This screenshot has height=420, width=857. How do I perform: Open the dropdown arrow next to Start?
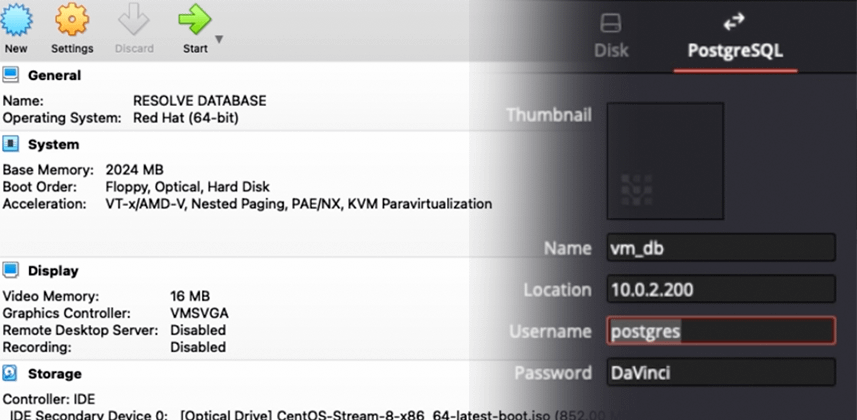tap(219, 39)
